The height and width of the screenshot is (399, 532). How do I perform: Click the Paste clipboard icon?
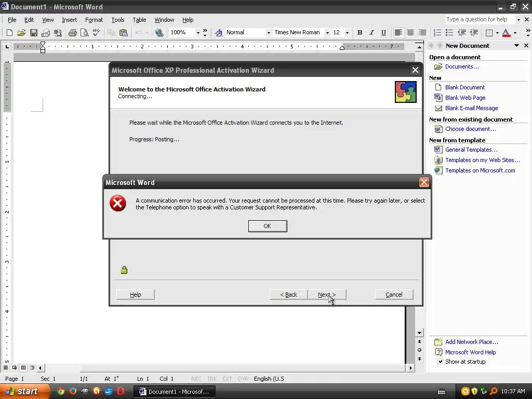[124, 33]
